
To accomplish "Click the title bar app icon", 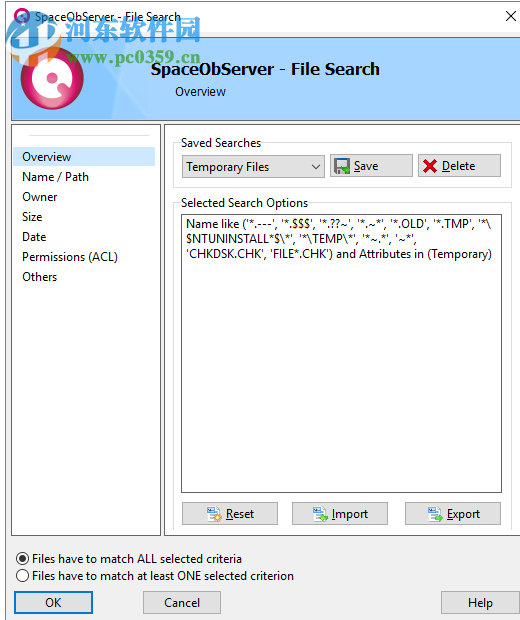I will (22, 16).
